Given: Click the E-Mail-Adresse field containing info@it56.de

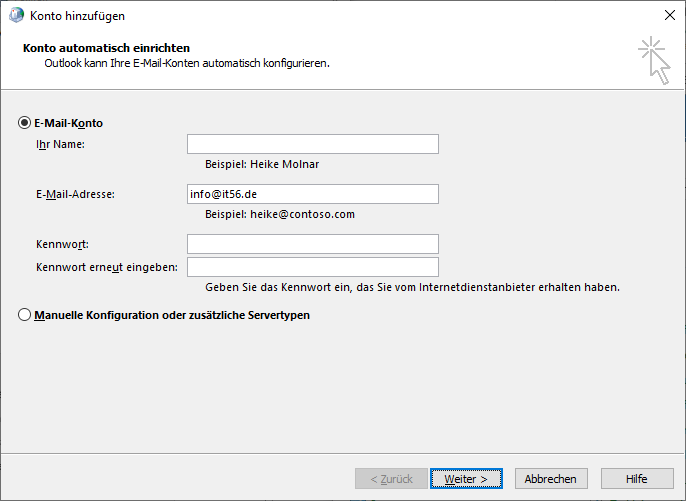Looking at the screenshot, I should pos(313,194).
